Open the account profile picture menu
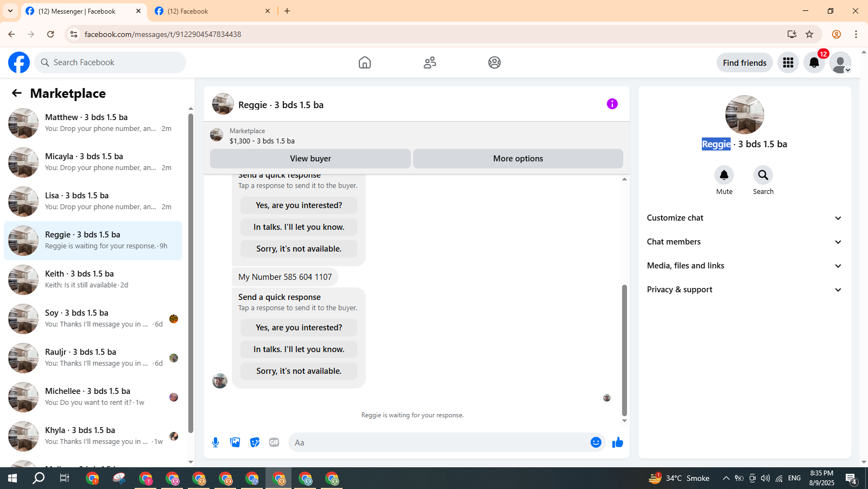This screenshot has width=868, height=489. tap(840, 62)
